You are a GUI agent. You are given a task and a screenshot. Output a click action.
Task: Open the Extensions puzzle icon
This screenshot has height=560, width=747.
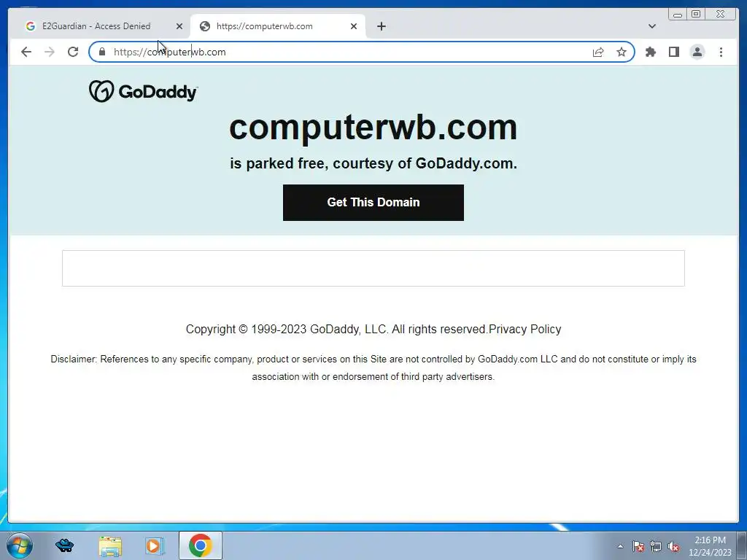pyautogui.click(x=651, y=52)
